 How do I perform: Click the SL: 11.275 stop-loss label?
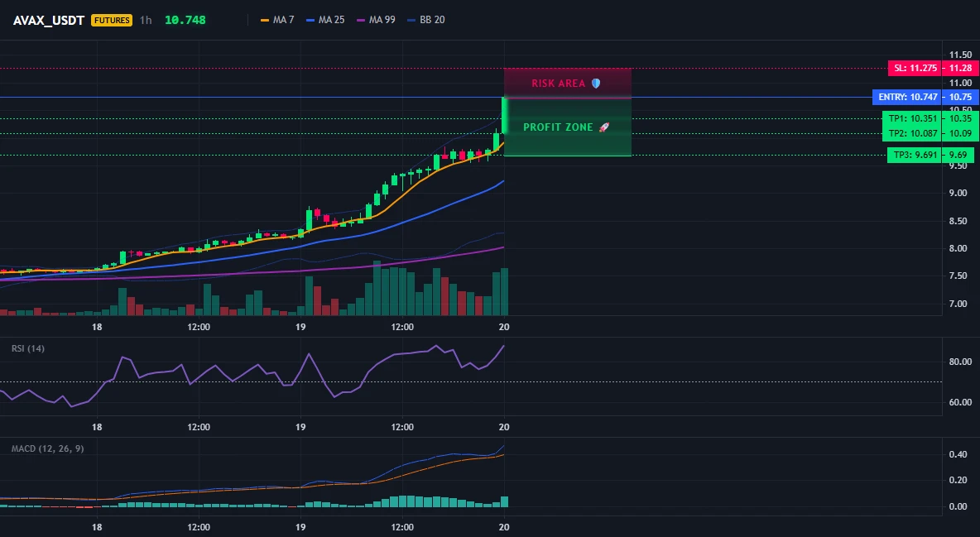click(x=914, y=68)
